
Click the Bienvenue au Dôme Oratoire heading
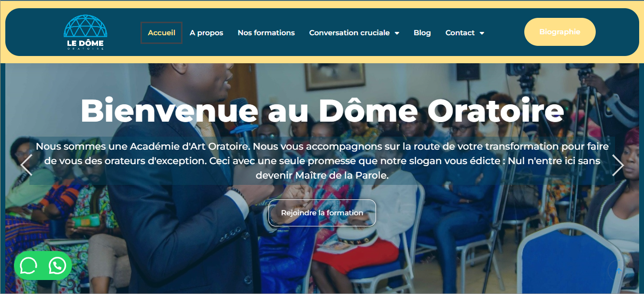pyautogui.click(x=322, y=111)
